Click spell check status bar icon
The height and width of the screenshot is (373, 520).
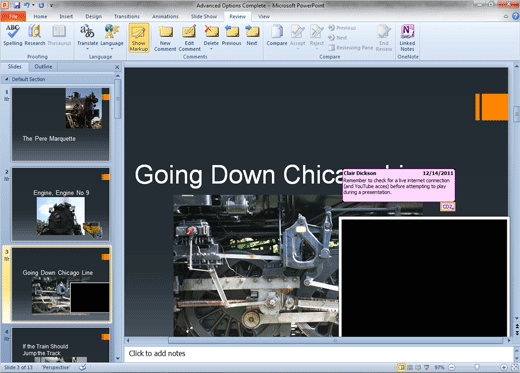83,367
